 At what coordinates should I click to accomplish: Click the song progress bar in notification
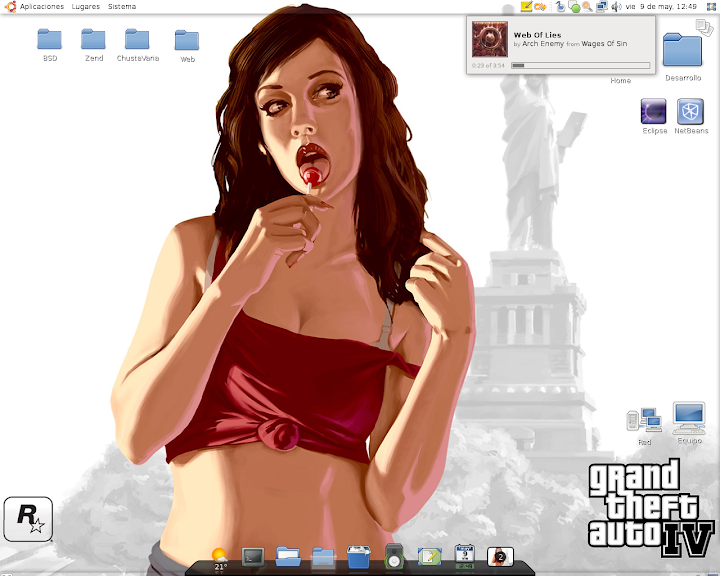[x=580, y=66]
